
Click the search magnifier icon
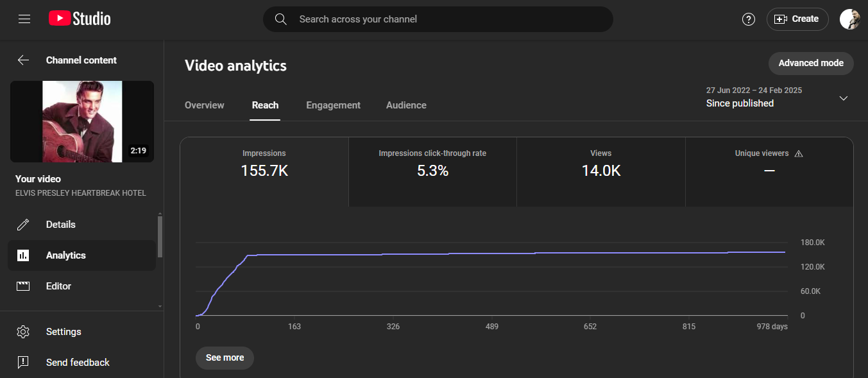point(280,19)
